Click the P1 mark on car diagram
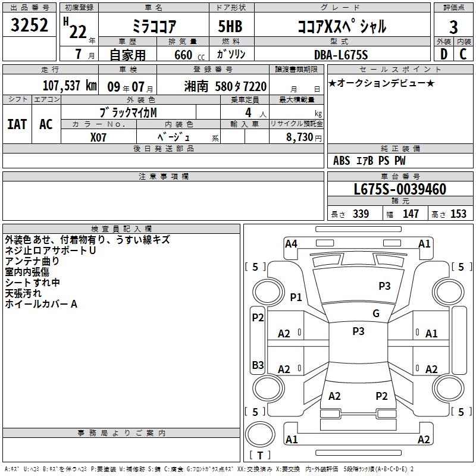The height and width of the screenshot is (476, 476). click(x=296, y=297)
